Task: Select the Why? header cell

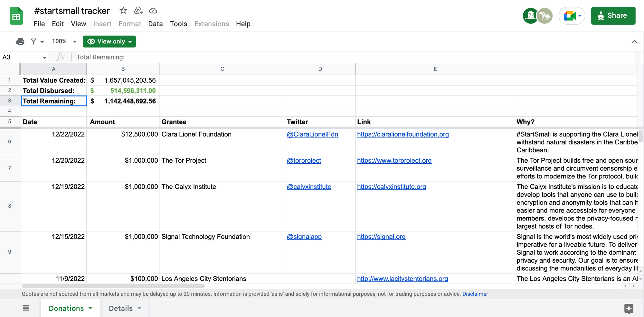Action: click(x=576, y=122)
